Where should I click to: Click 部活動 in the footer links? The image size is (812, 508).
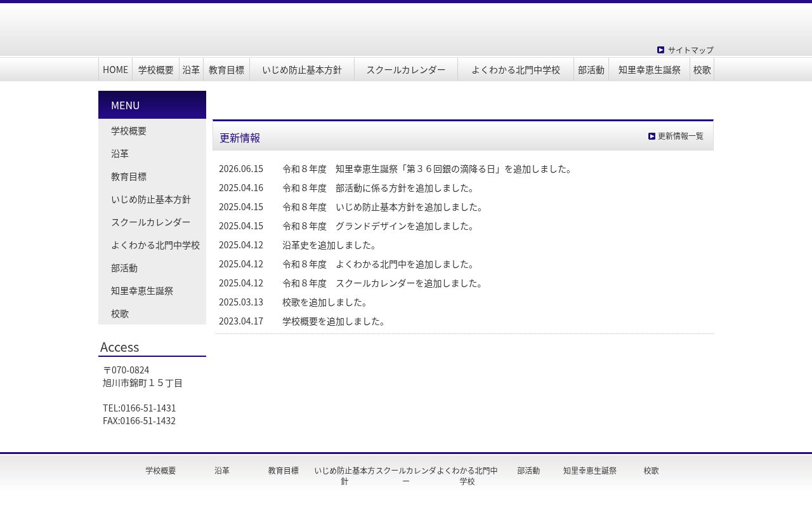[x=528, y=471]
